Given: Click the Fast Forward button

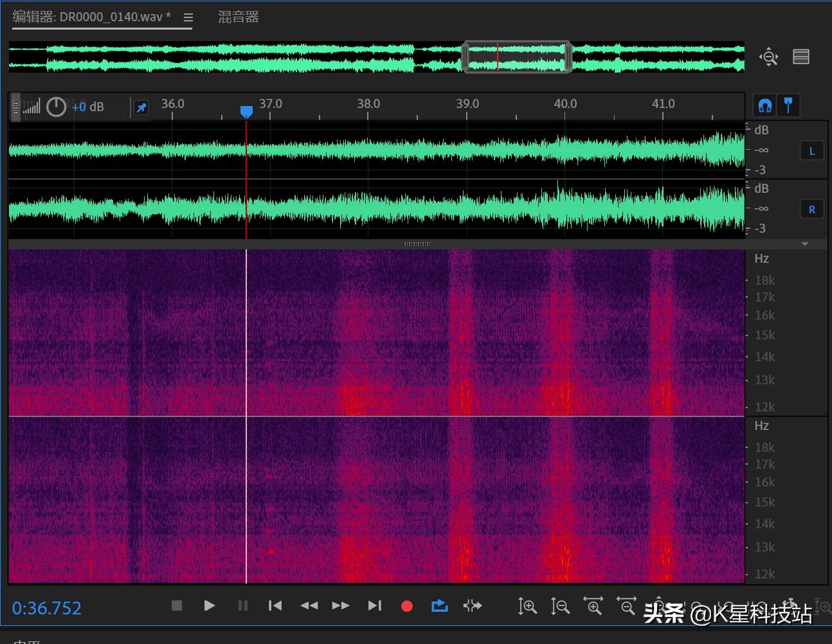Looking at the screenshot, I should coord(341,605).
